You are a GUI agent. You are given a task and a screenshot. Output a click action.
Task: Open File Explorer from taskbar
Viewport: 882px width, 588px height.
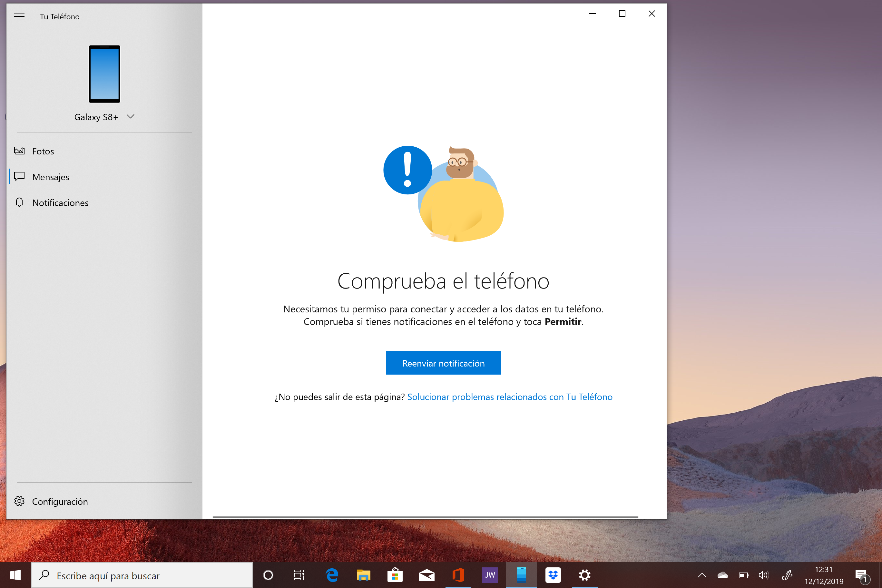[x=363, y=575]
